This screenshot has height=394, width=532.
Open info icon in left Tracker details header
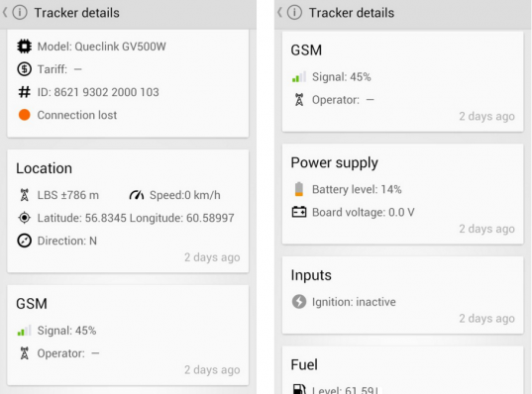point(20,13)
